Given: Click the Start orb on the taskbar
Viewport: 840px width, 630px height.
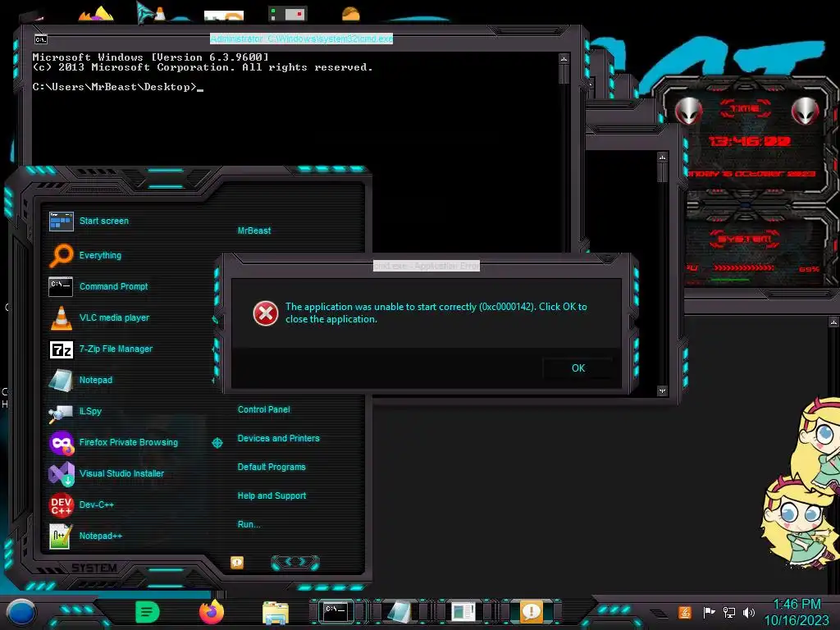Looking at the screenshot, I should point(21,612).
